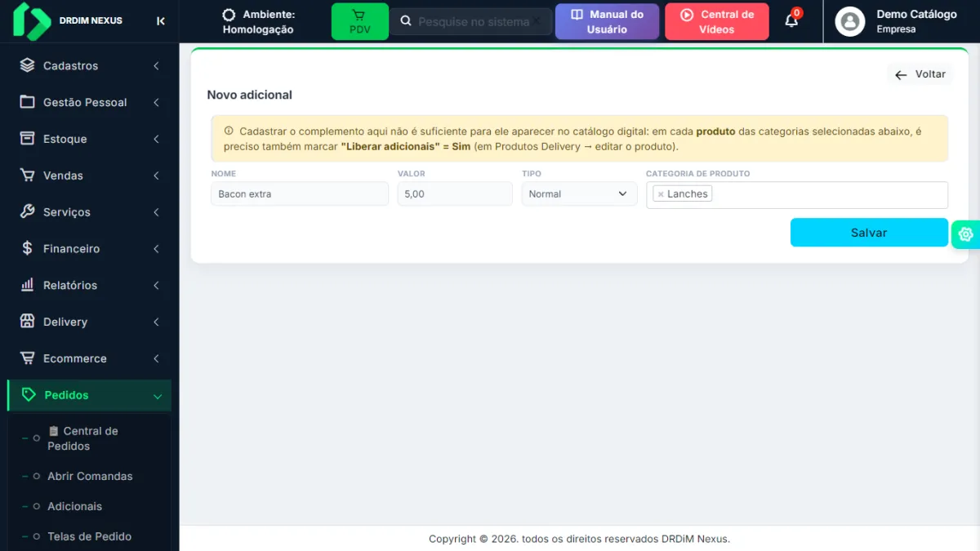Open the PDV button

coord(360,21)
